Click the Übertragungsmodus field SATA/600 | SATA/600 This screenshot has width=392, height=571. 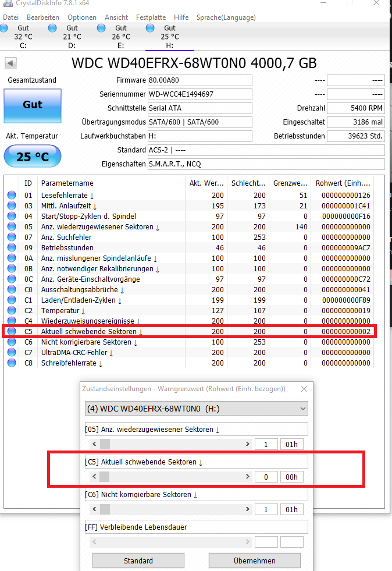(200, 122)
